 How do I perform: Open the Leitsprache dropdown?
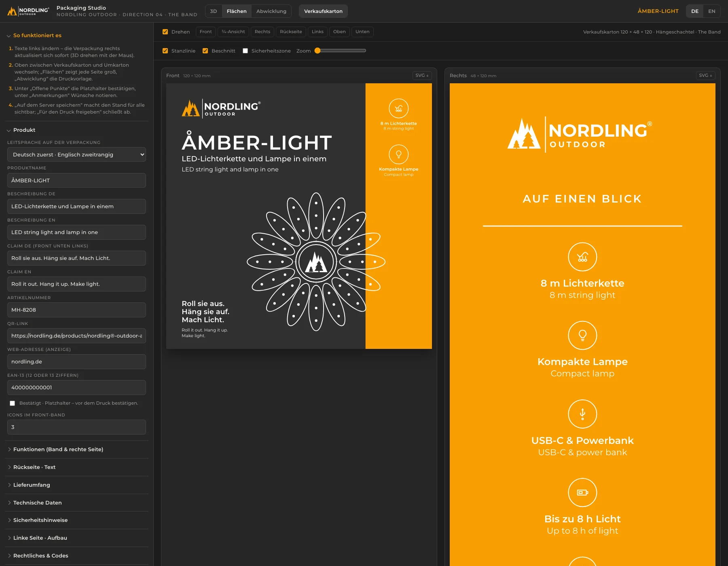coord(76,154)
